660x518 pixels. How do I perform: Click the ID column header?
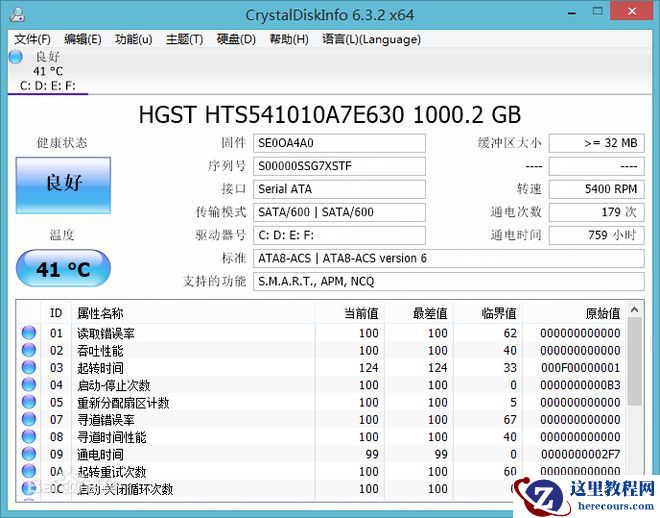point(56,313)
